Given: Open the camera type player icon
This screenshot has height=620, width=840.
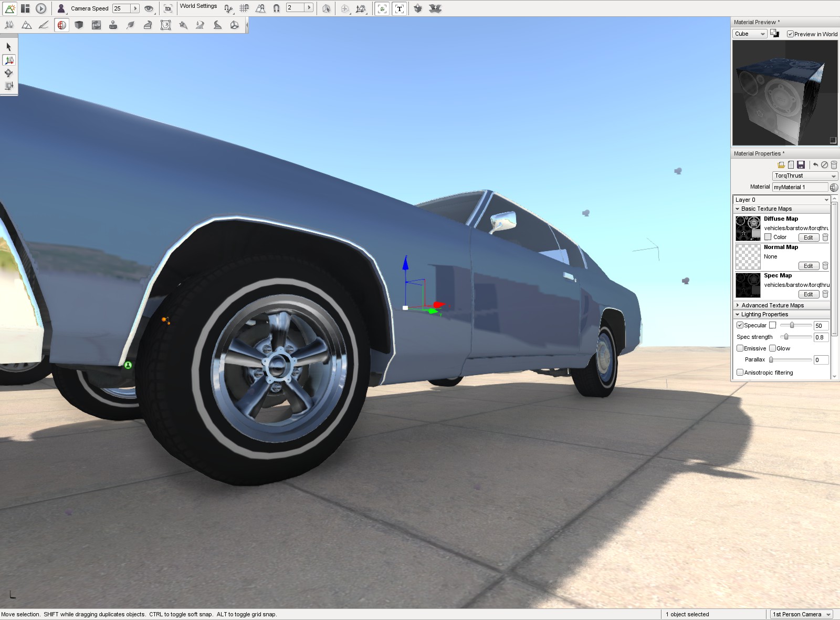Looking at the screenshot, I should [x=61, y=8].
